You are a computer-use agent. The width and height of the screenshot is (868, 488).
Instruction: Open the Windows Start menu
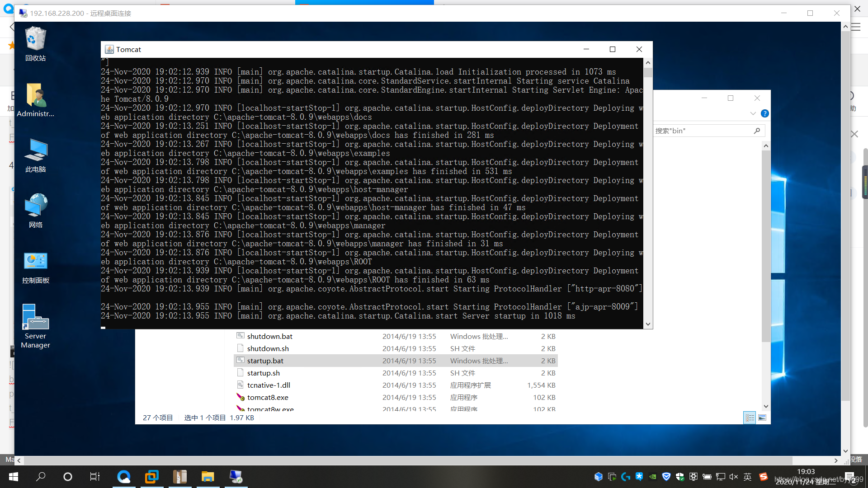(14, 477)
